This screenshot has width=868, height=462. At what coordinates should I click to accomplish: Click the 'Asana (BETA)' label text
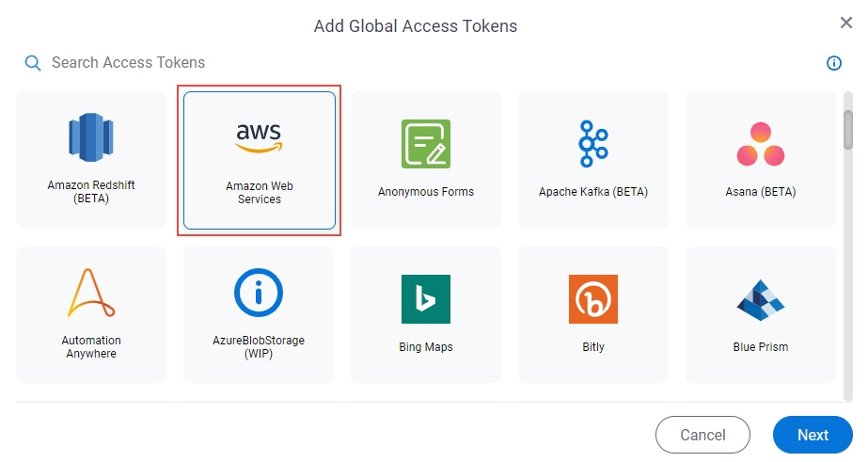coord(761,192)
